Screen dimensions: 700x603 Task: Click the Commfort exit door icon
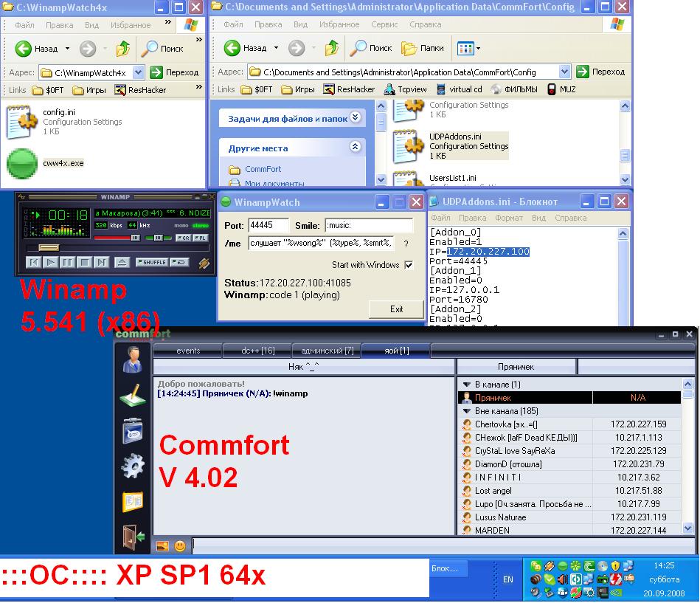point(133,537)
